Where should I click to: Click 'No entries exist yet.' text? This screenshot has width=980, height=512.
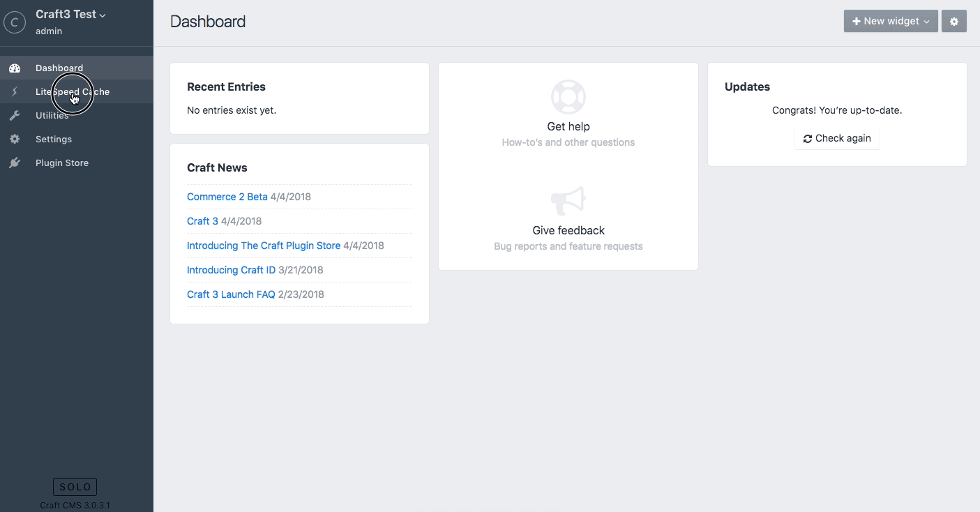pos(232,110)
